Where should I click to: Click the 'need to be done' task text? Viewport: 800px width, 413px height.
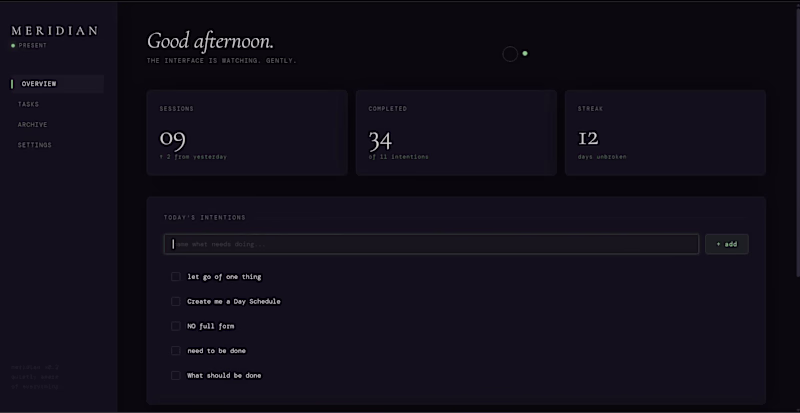[216, 351]
